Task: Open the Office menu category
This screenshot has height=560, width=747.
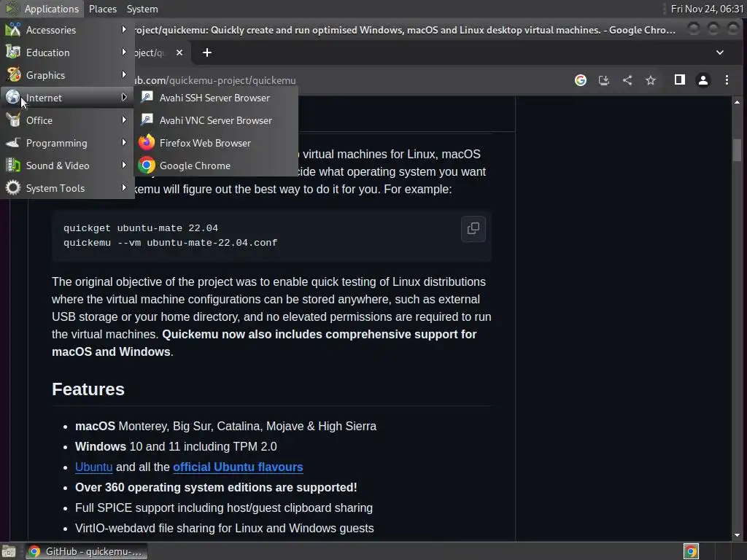Action: click(66, 120)
